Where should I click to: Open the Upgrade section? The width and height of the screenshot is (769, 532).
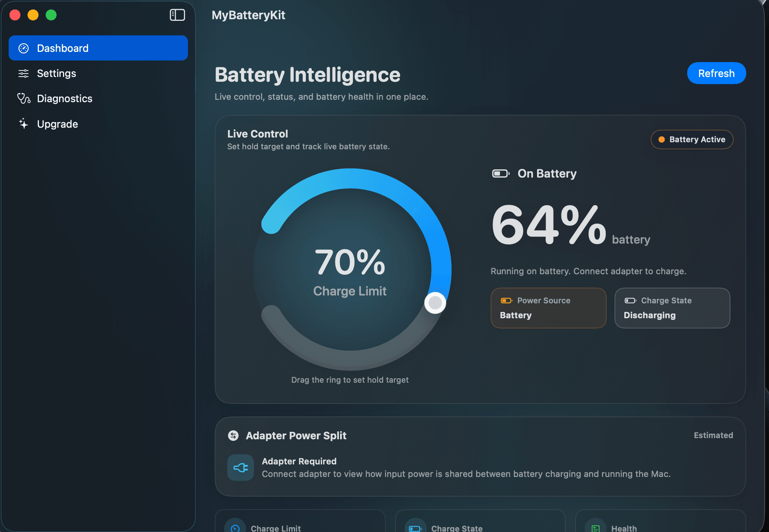(57, 124)
